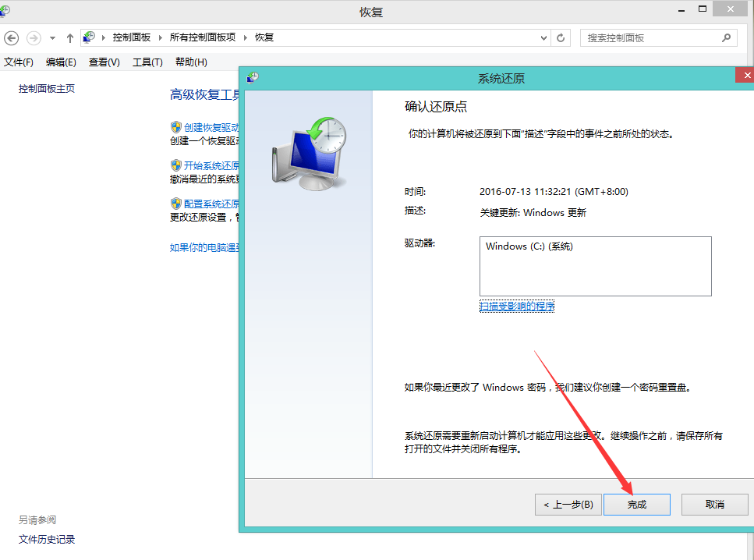Expand the chevron before 控制面板 breadcrumb
This screenshot has height=560, width=754.
coord(104,37)
